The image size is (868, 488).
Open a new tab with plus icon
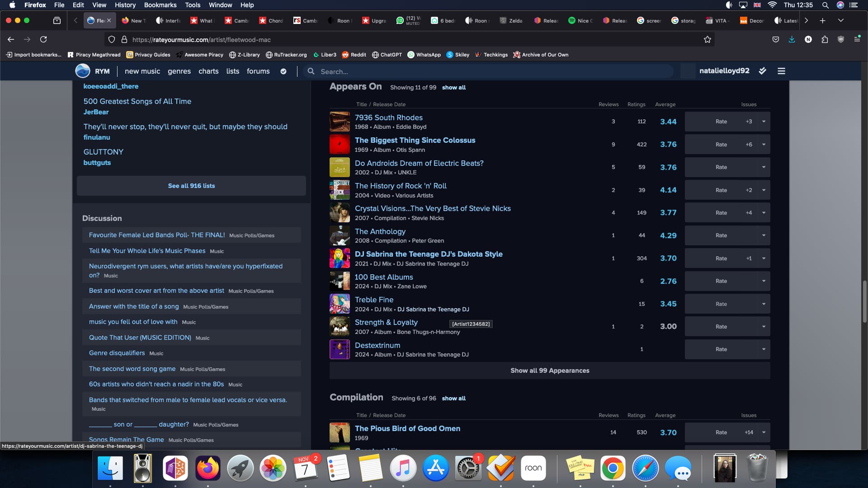click(x=823, y=20)
